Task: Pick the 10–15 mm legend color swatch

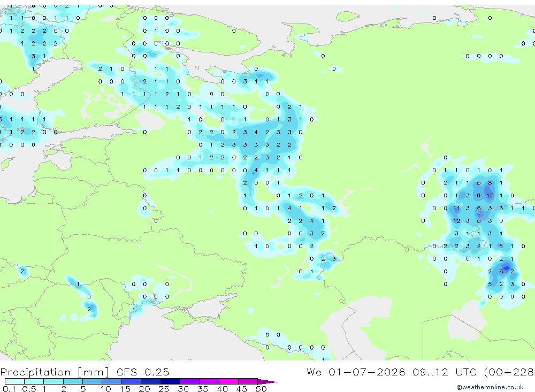Action: point(112,381)
